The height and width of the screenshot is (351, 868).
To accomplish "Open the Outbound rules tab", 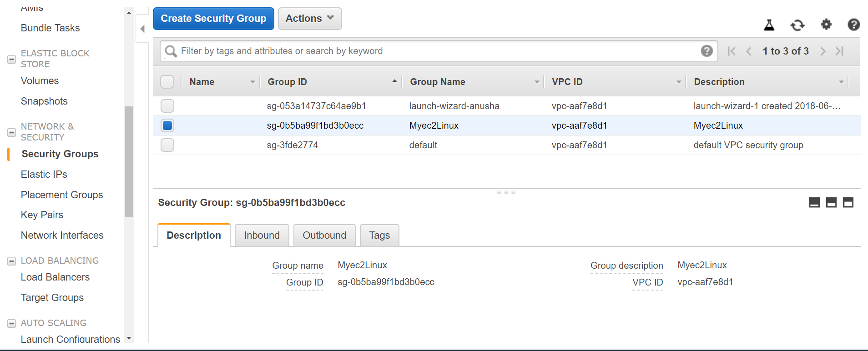I will pos(324,236).
